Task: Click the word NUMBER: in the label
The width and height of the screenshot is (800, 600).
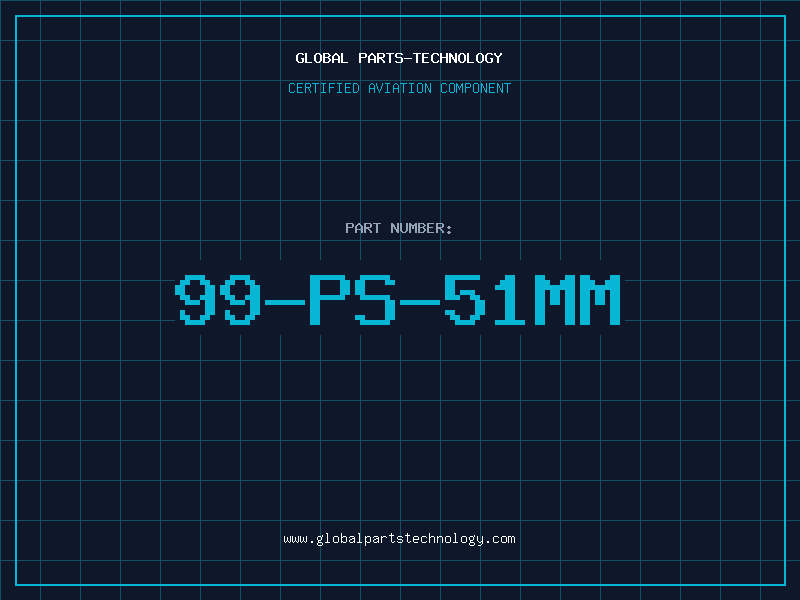Action: 421,228
